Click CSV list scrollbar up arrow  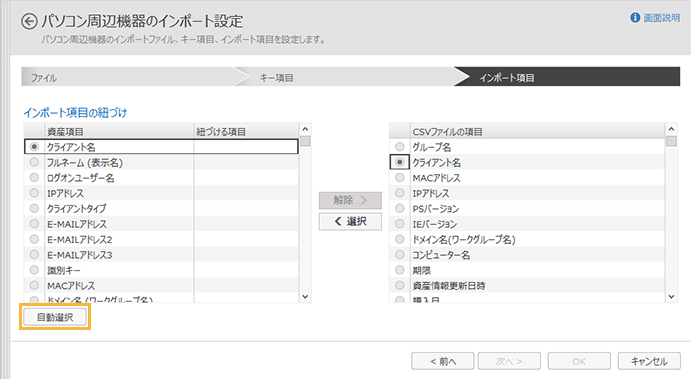click(x=671, y=129)
